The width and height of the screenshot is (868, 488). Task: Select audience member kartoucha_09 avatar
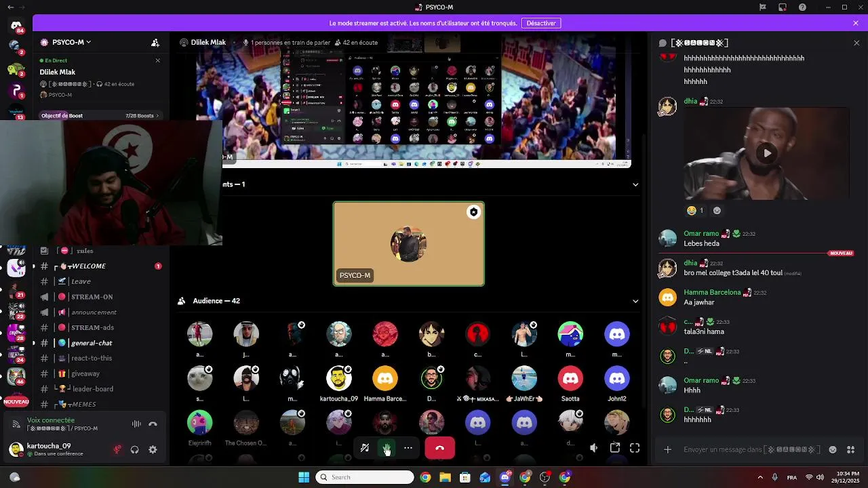tap(339, 378)
